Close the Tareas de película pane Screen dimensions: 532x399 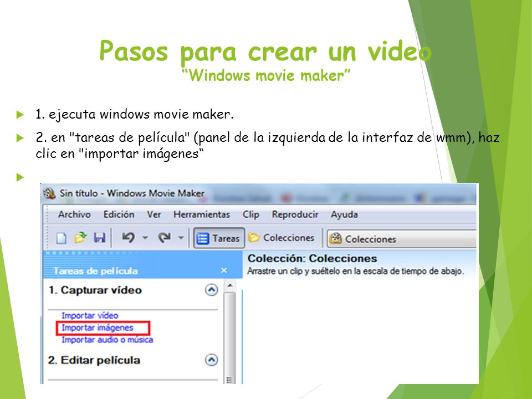(224, 270)
